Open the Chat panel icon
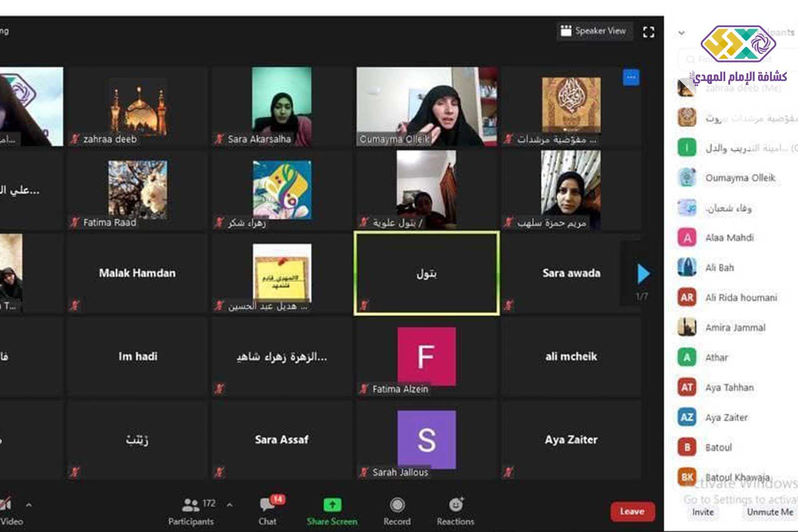This screenshot has width=798, height=532. [x=267, y=505]
